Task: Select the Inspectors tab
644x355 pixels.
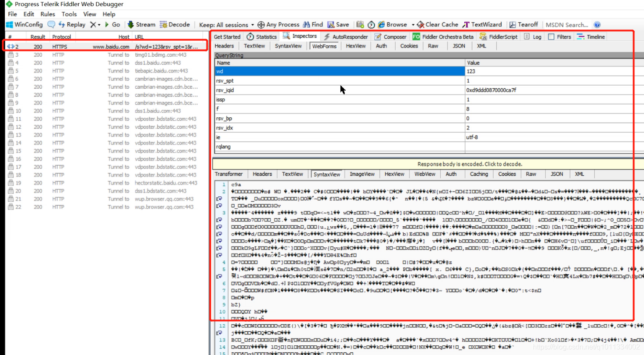Action: 300,36
